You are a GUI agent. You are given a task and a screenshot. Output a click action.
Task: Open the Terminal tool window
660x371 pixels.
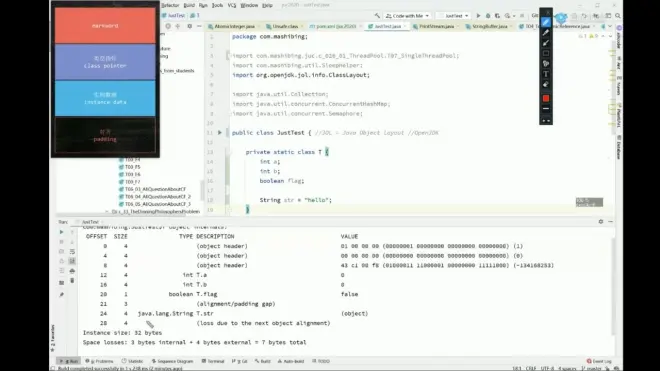tap(213, 361)
